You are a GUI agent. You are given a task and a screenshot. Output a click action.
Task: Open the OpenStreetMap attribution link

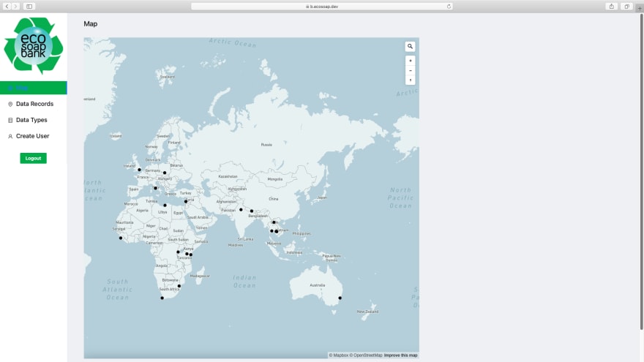[366, 355]
